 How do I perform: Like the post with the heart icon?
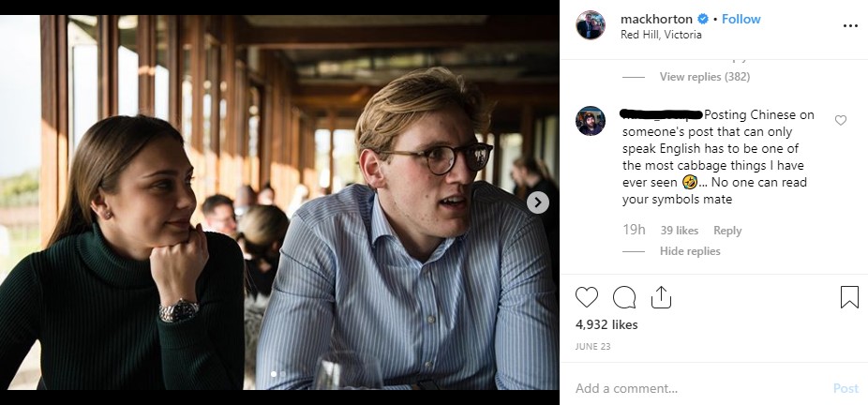(587, 297)
